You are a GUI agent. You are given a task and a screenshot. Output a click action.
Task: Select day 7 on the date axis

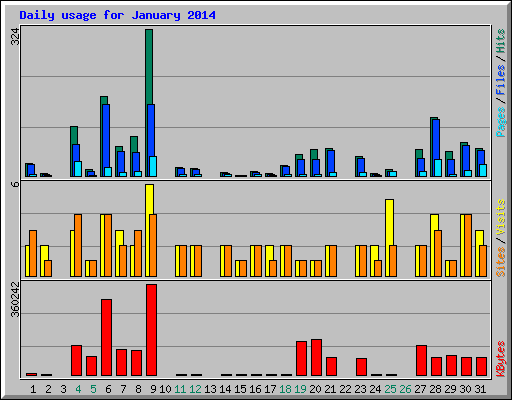tap(123, 389)
